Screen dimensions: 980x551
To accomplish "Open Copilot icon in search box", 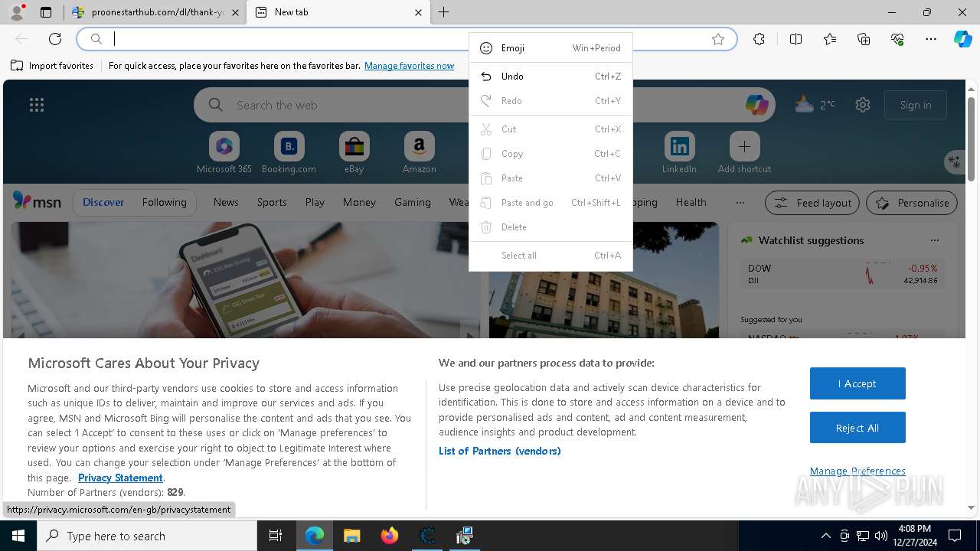I will pos(756,105).
